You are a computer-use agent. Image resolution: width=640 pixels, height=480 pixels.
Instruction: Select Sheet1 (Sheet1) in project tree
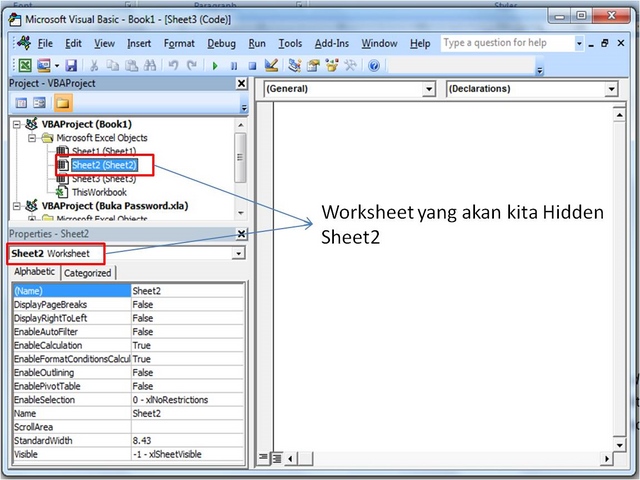[104, 151]
